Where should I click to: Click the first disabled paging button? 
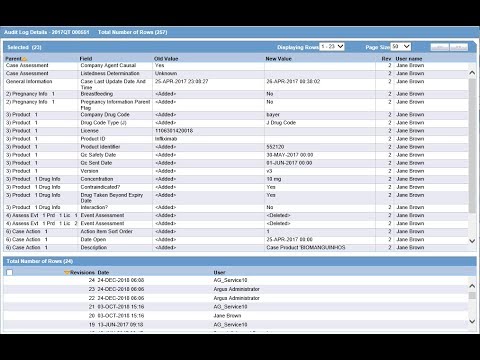(x=440, y=47)
